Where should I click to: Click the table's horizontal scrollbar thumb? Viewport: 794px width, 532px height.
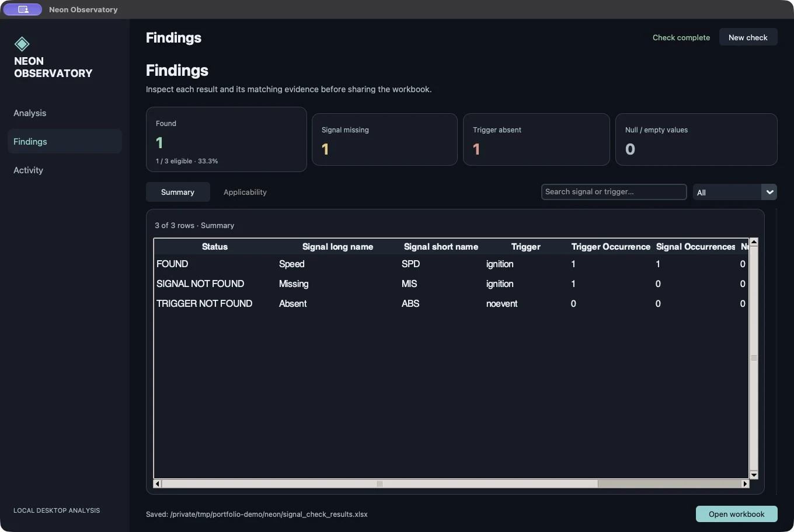pos(379,484)
